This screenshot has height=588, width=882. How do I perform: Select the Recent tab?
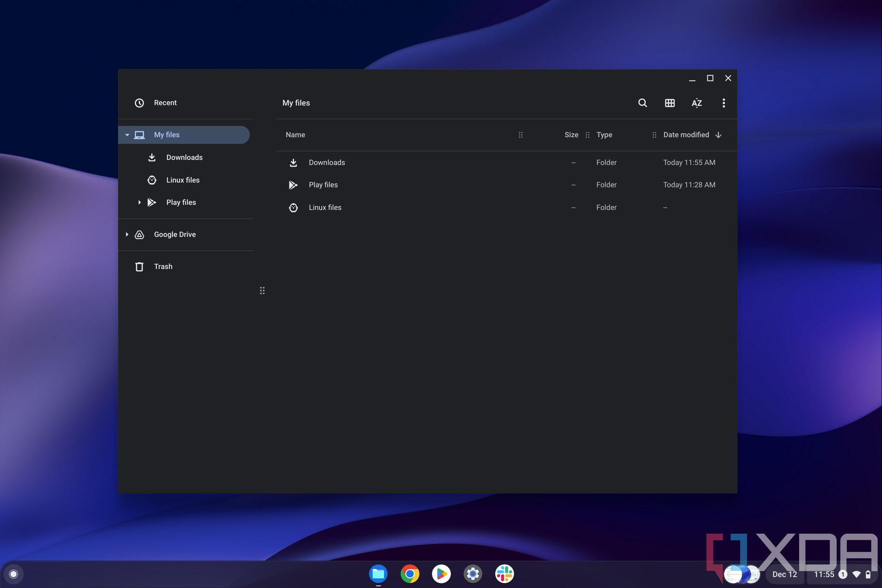pyautogui.click(x=165, y=102)
